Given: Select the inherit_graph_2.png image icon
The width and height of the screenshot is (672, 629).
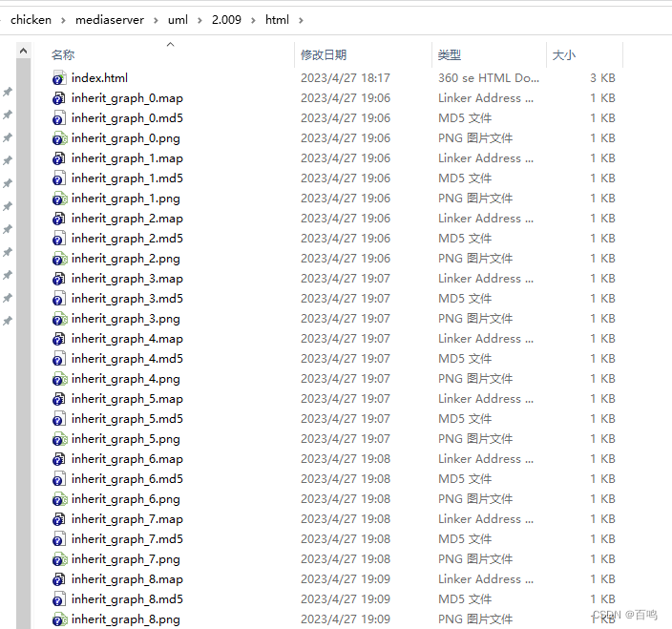Looking at the screenshot, I should [59, 259].
